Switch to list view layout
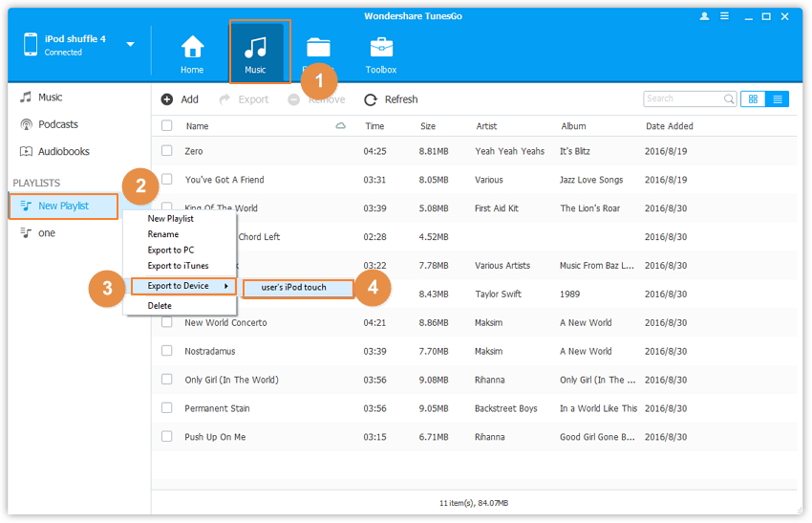Screen dimensions: 812x523 pos(778,99)
